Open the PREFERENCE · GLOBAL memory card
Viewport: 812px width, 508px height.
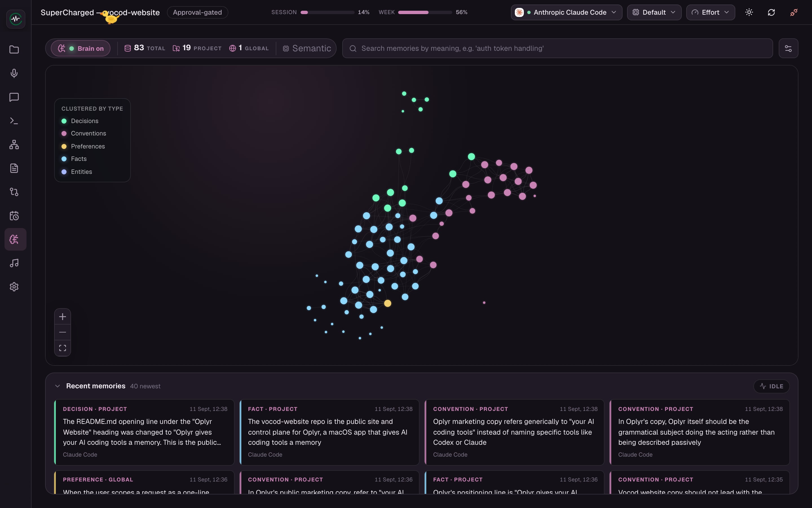pyautogui.click(x=144, y=483)
